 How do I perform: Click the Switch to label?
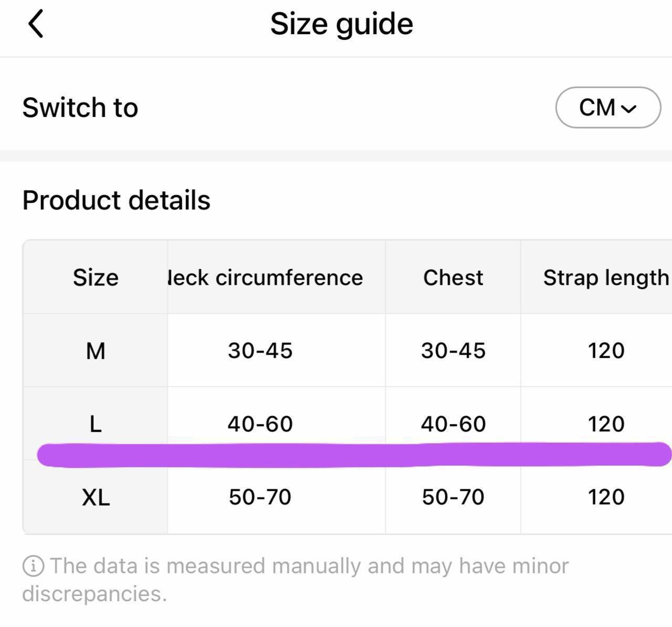click(x=80, y=108)
